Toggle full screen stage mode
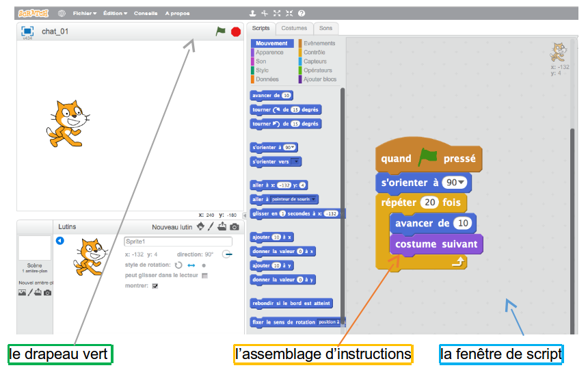 coord(27,31)
